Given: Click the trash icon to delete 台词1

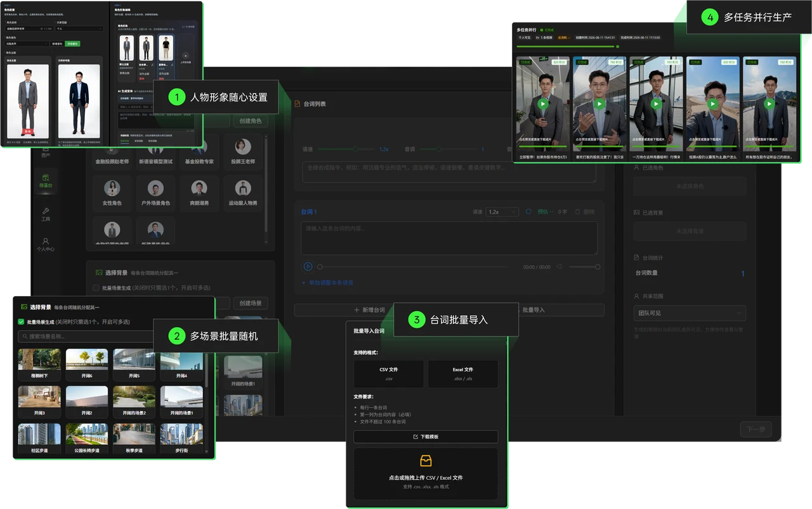Looking at the screenshot, I should coord(577,212).
